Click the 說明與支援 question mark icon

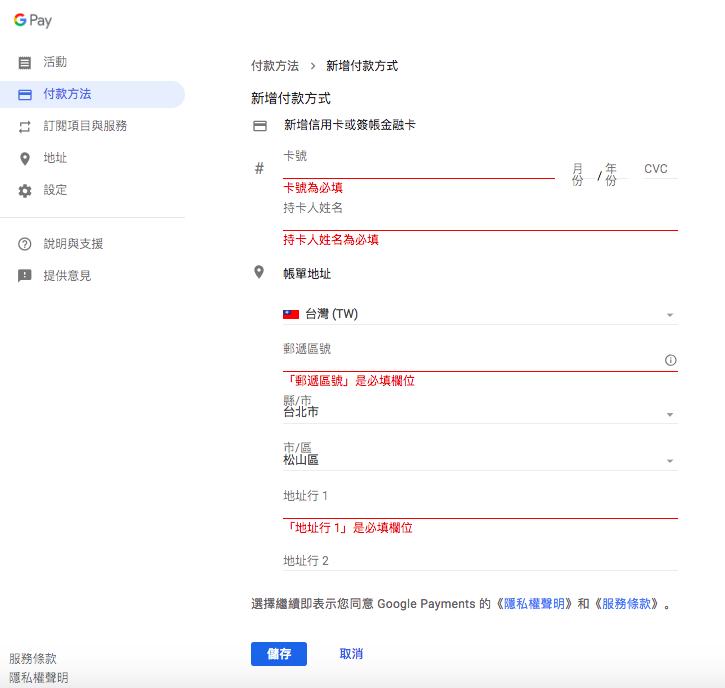pyautogui.click(x=25, y=244)
